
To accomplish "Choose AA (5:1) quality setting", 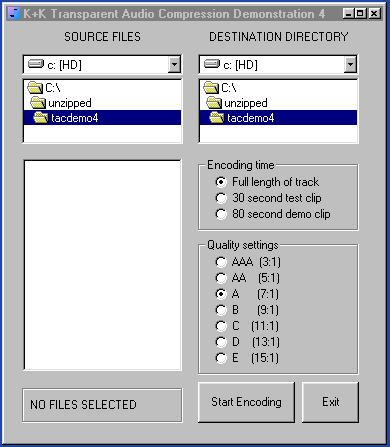I will pos(248,278).
